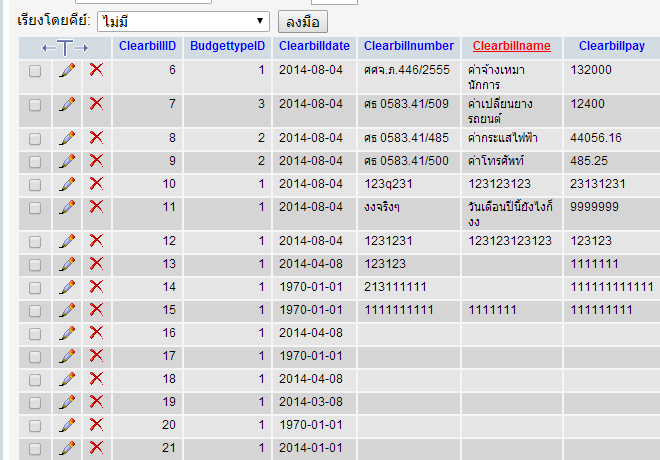This screenshot has height=460, width=660.
Task: Delete row with ClearbillID 16
Action: click(x=96, y=332)
